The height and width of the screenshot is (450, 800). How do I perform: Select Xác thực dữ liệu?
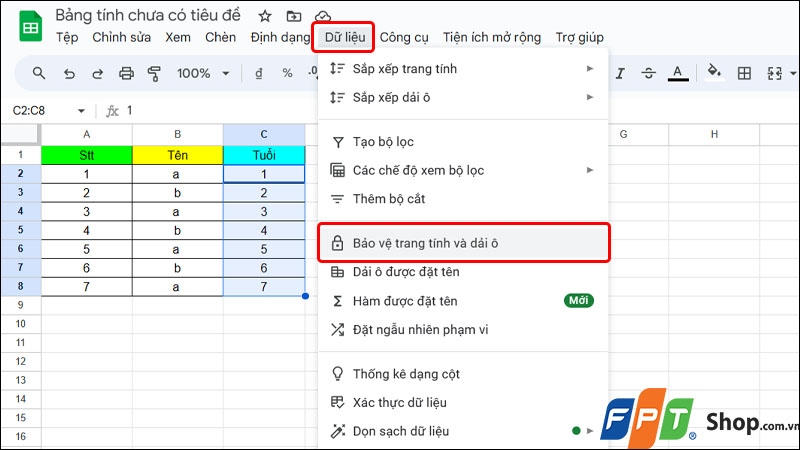pyautogui.click(x=463, y=403)
